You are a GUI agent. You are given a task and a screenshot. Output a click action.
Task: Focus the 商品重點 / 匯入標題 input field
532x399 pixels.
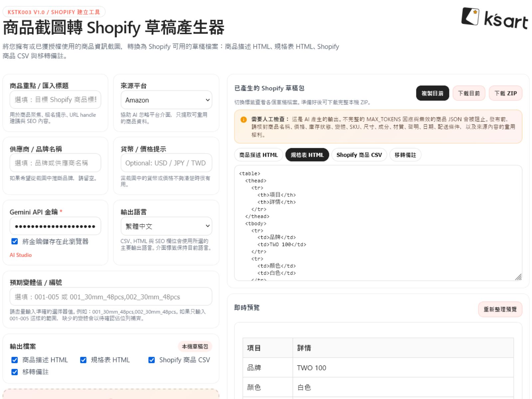pyautogui.click(x=55, y=99)
